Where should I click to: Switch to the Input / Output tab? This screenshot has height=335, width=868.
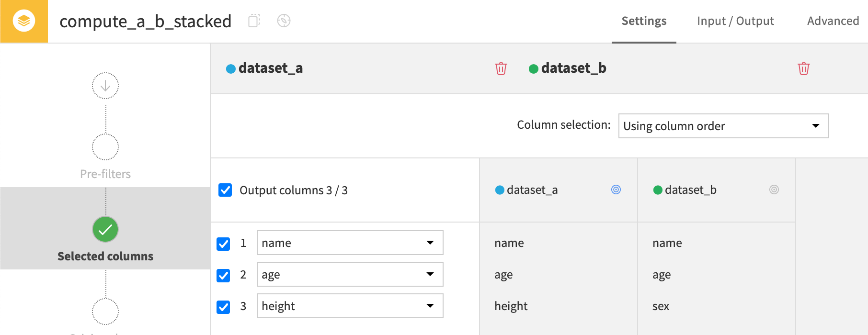point(735,21)
